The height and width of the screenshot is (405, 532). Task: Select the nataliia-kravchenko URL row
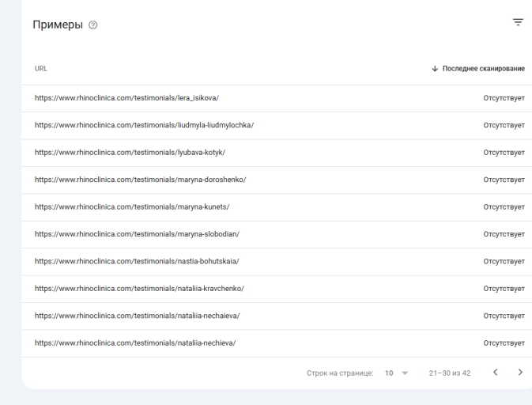(277, 289)
